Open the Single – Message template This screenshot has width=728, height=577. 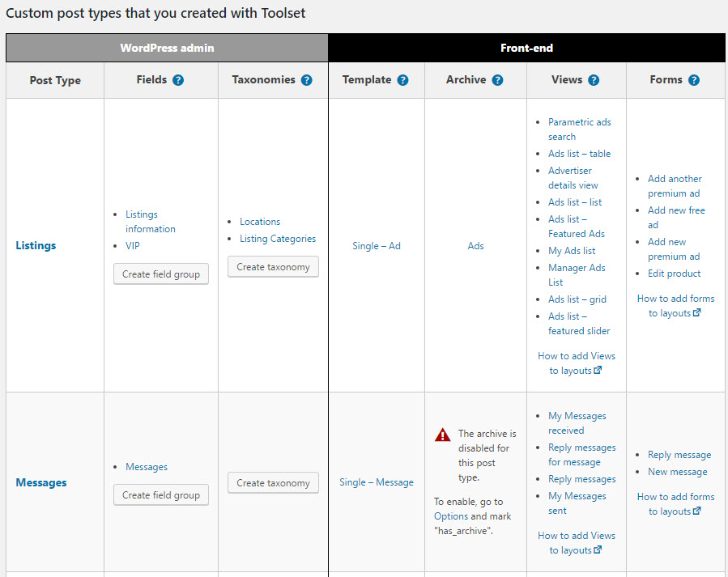377,482
